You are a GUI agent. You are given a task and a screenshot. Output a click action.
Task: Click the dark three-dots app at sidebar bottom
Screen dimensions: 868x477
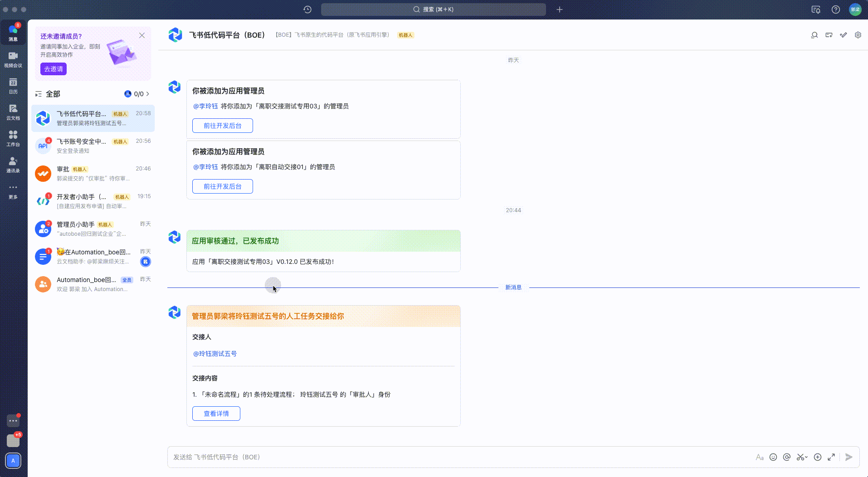(x=13, y=421)
